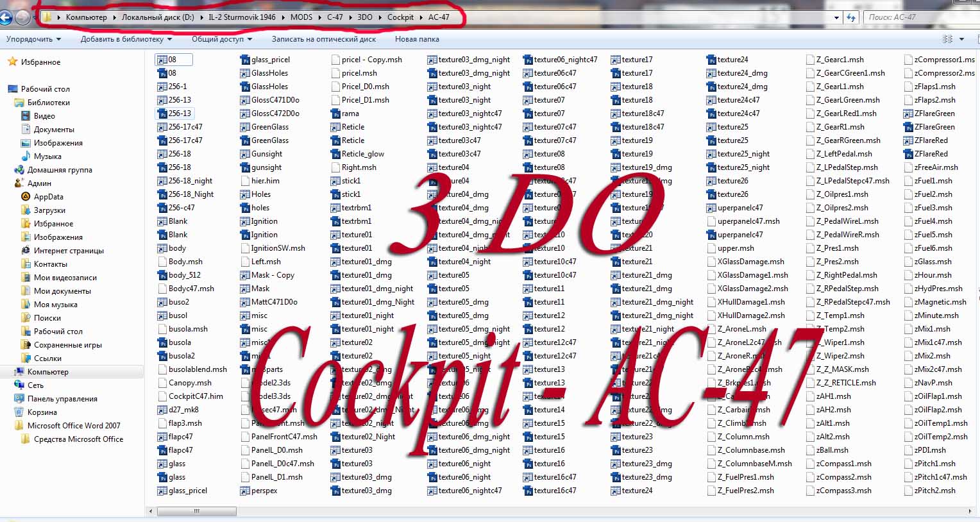Click the icon of file 256-c47

tap(162, 208)
